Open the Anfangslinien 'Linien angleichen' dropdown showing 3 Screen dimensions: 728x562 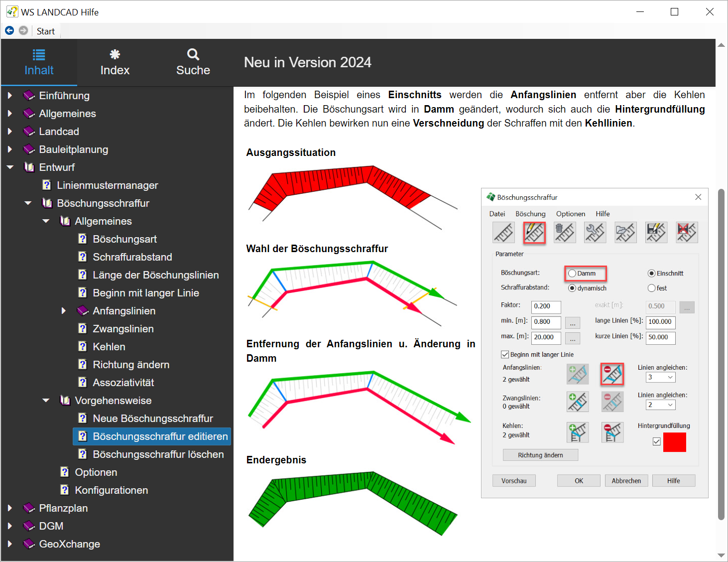click(x=661, y=378)
